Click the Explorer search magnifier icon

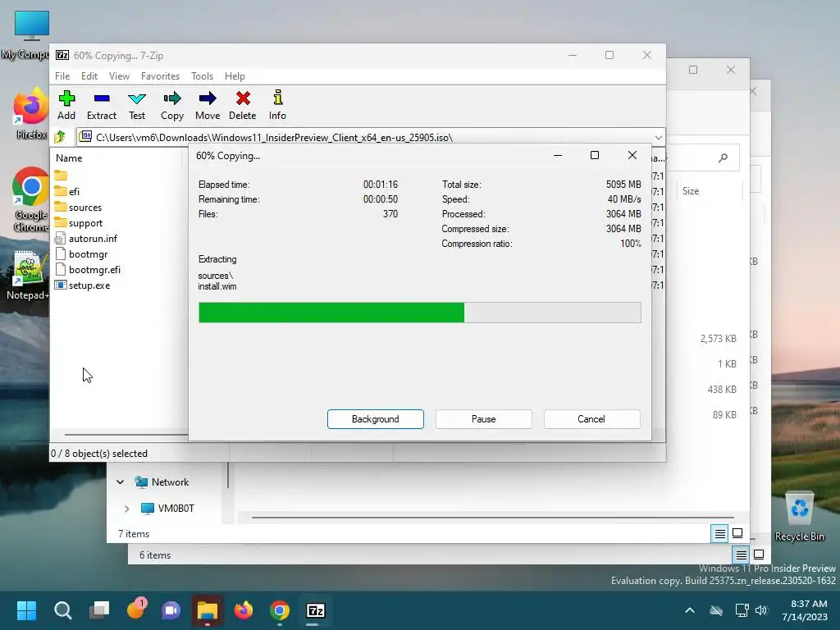[723, 157]
